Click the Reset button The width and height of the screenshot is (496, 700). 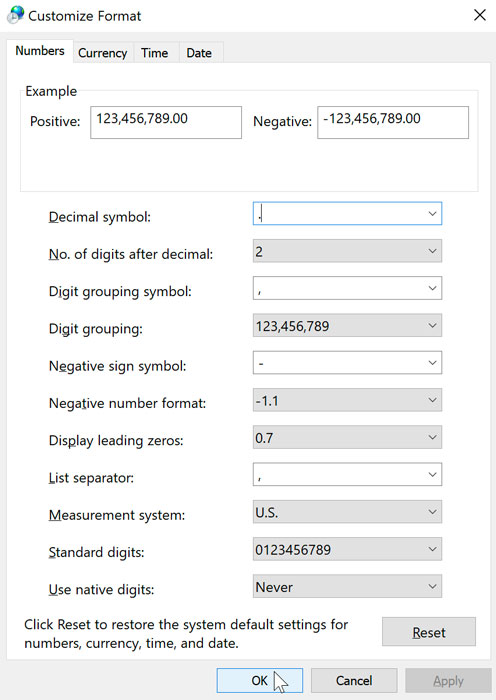429,632
